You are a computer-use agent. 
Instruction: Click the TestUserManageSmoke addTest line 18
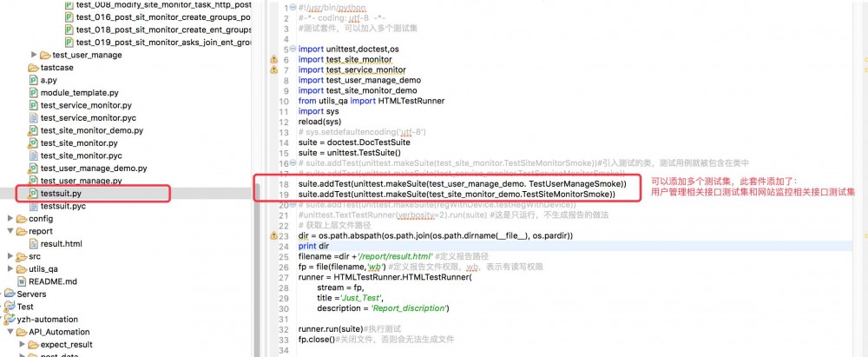(463, 183)
